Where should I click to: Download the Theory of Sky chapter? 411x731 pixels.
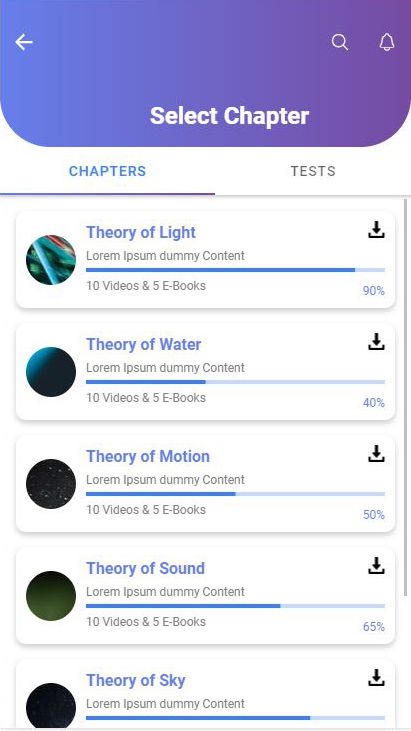click(376, 678)
